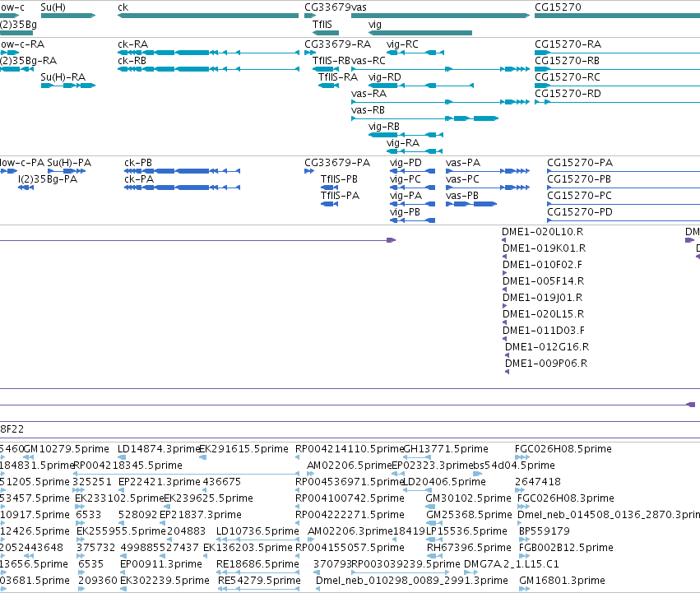Select the DME1-019J01.R clone label

tap(543, 298)
